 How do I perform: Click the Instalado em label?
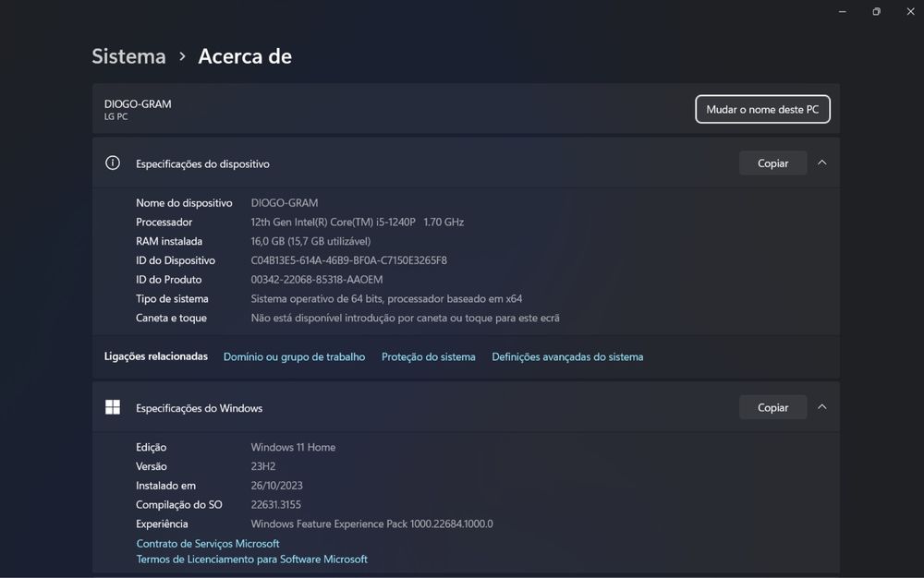pyautogui.click(x=165, y=486)
